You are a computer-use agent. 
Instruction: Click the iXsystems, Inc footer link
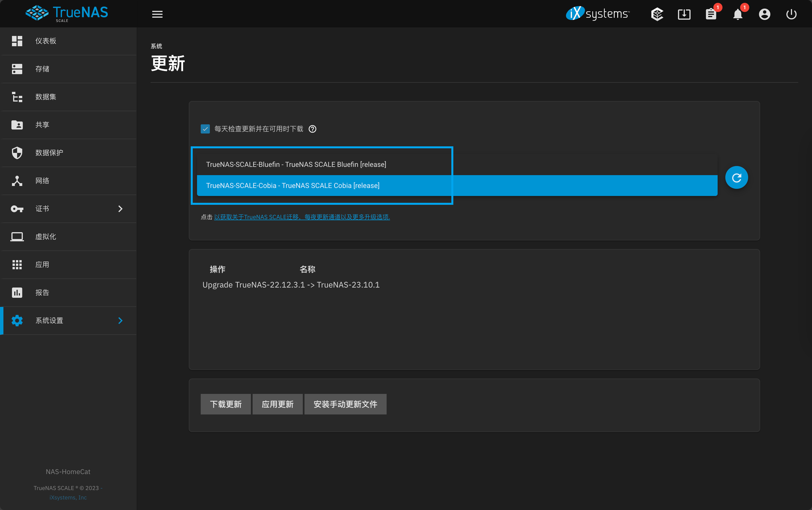click(x=68, y=497)
